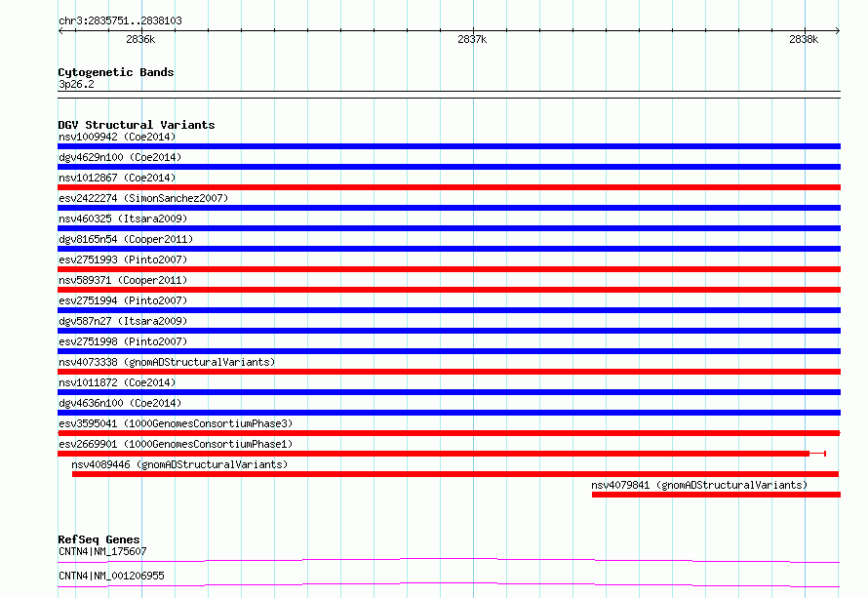Click the blue bar under nsv1009942

click(449, 146)
